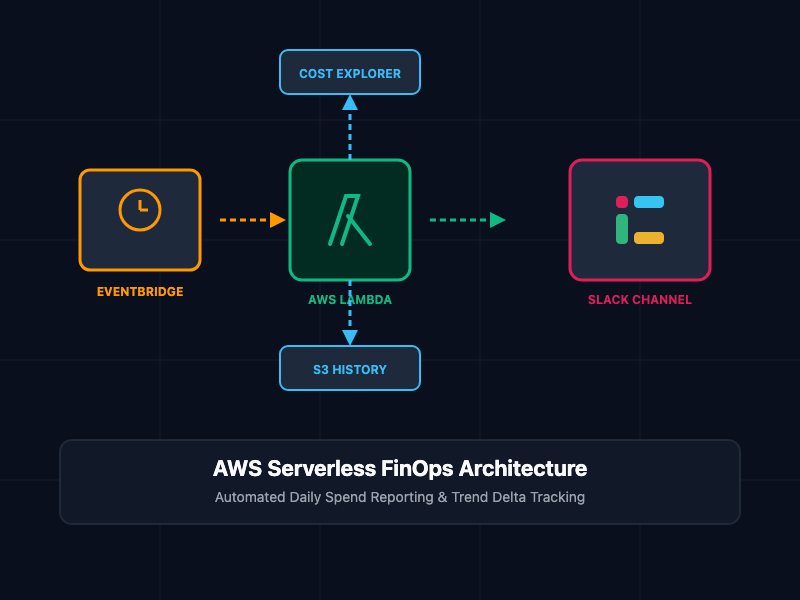Click the AWS Serverless FinOps Architecture title

[x=400, y=468]
